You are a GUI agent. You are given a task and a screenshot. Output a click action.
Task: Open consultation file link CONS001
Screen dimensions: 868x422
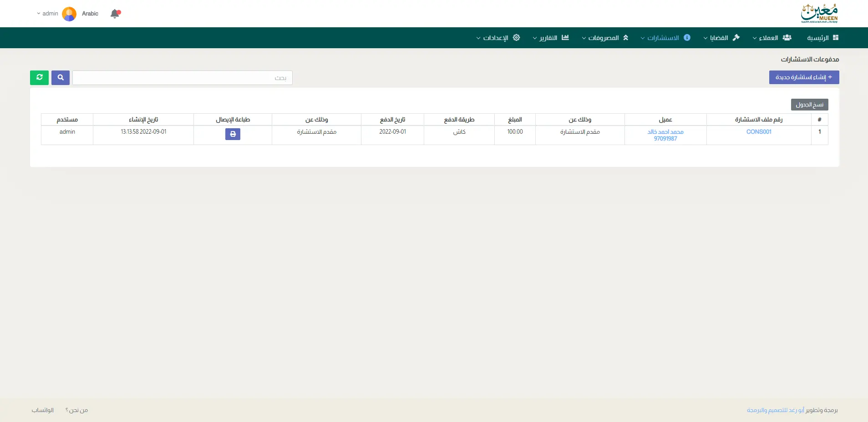coord(759,132)
